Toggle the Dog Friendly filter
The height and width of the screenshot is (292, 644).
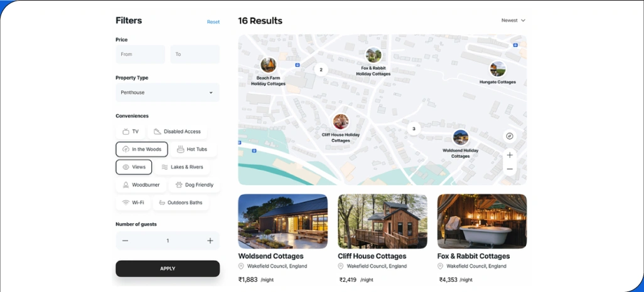195,185
